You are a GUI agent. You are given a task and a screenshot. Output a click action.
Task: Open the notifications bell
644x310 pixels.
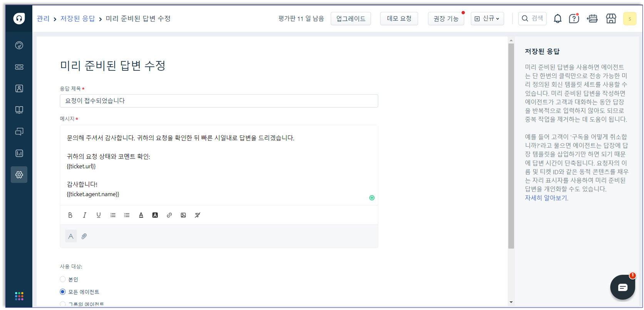pos(557,18)
